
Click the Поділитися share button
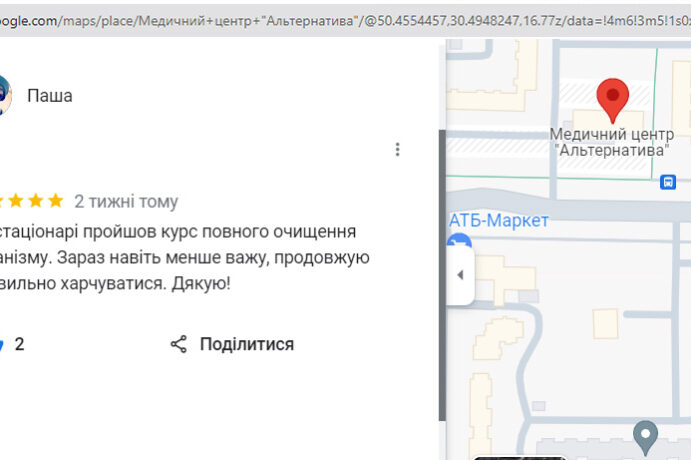click(x=246, y=345)
